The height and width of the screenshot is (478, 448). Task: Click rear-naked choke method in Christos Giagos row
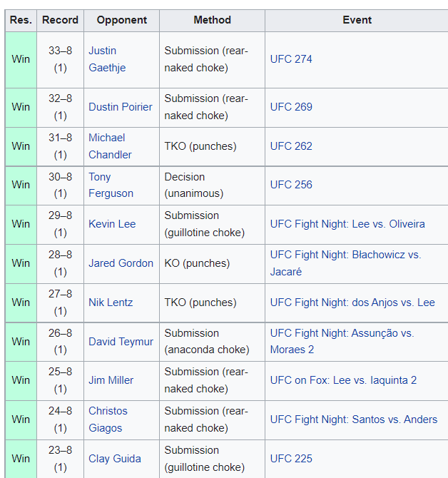pos(212,419)
